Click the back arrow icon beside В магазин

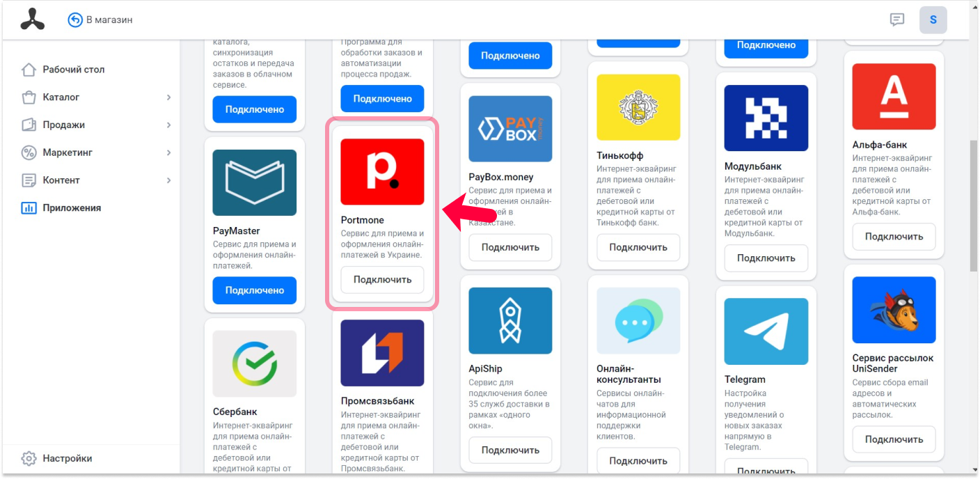pyautogui.click(x=75, y=20)
